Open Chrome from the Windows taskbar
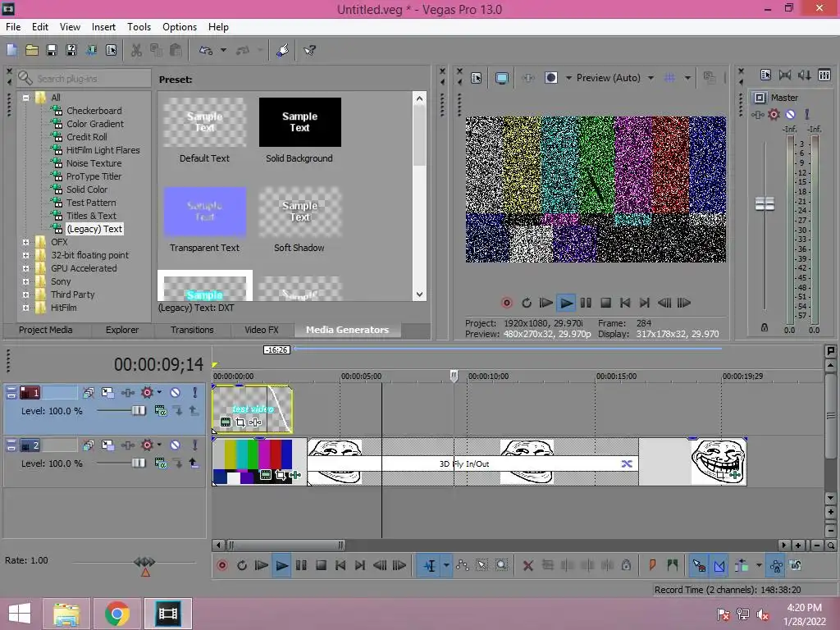 [116, 614]
